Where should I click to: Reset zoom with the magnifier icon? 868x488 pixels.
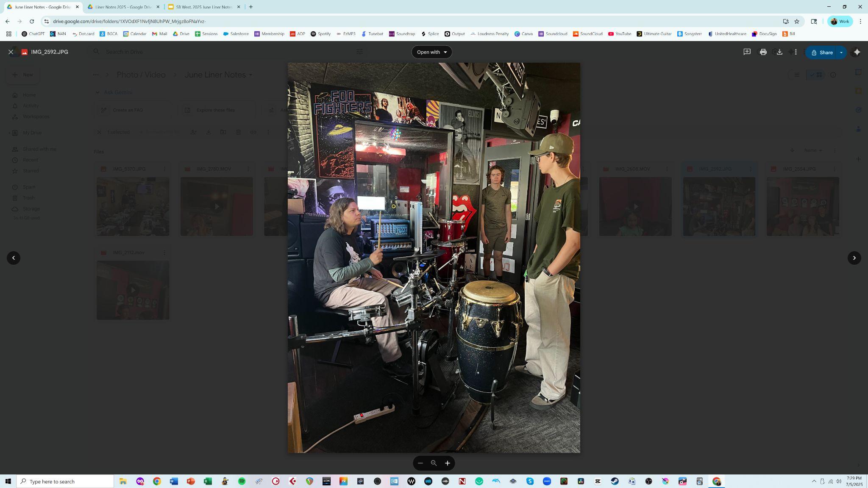(x=434, y=463)
